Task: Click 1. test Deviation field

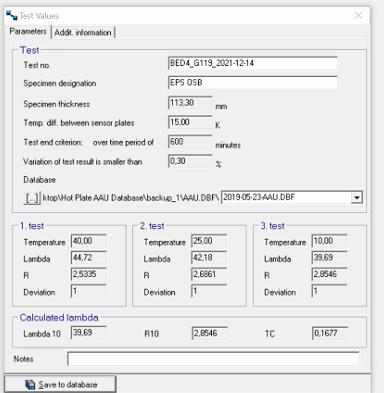Action: (x=89, y=291)
